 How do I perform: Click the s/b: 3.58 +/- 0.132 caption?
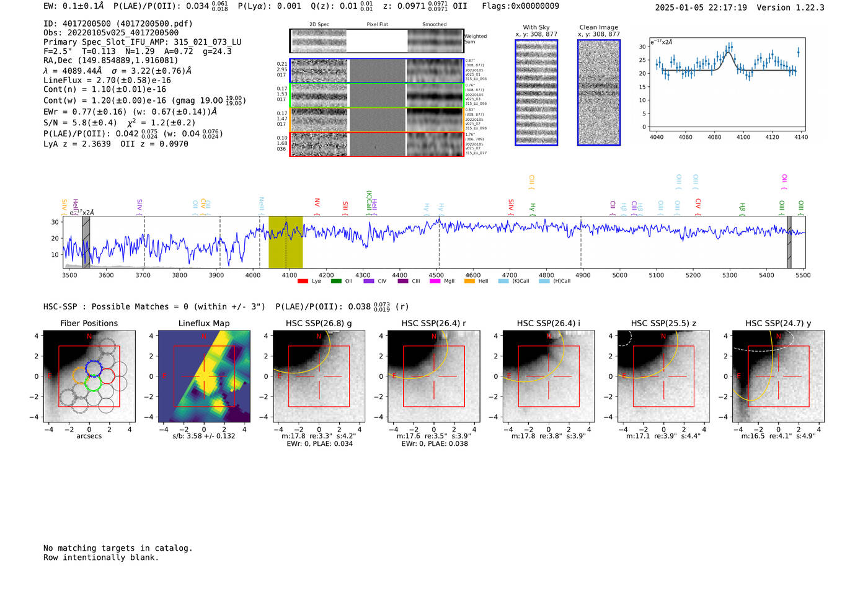(x=204, y=436)
